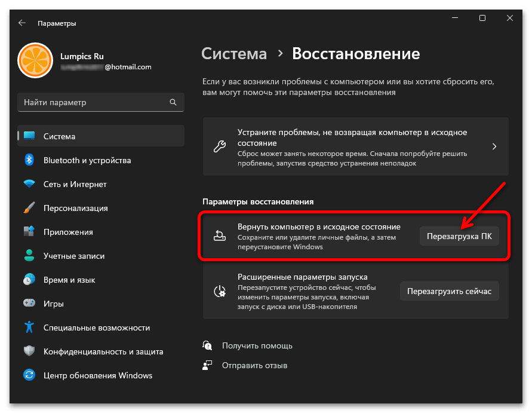Viewport: 532px width, 413px height.
Task: Open Система from the breadcrumb
Action: [234, 54]
